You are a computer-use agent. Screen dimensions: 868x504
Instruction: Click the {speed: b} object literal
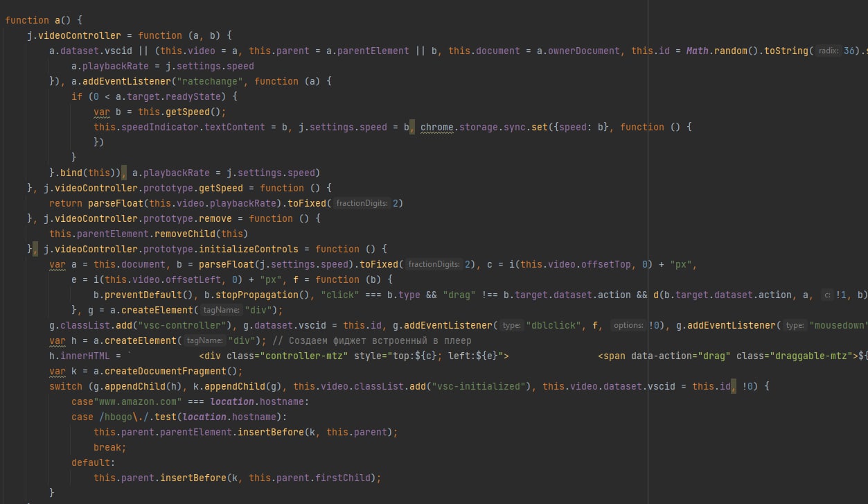[x=581, y=127]
